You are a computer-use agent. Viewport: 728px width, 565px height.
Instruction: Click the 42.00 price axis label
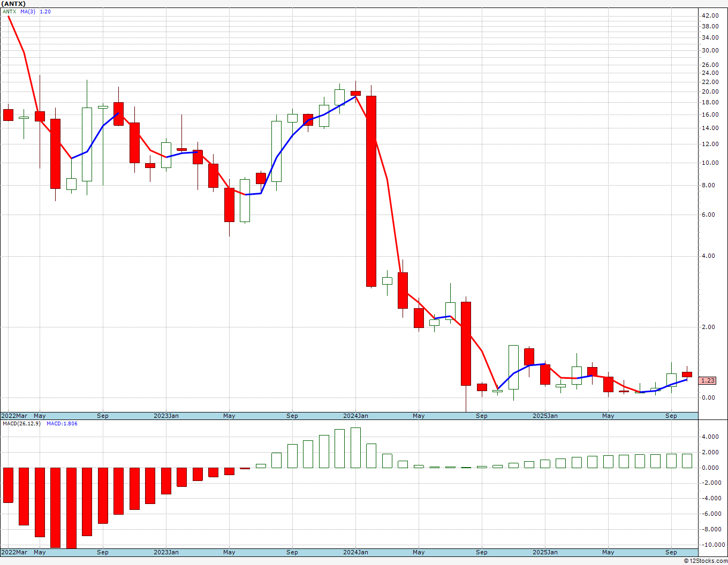tap(710, 16)
